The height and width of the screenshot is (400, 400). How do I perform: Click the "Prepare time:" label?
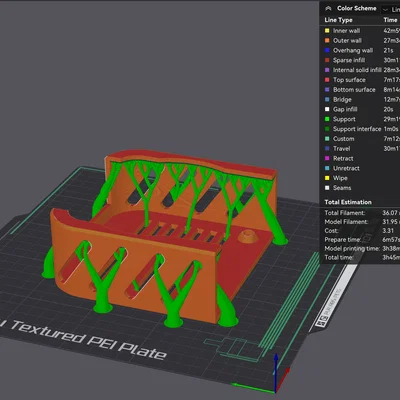(x=342, y=240)
